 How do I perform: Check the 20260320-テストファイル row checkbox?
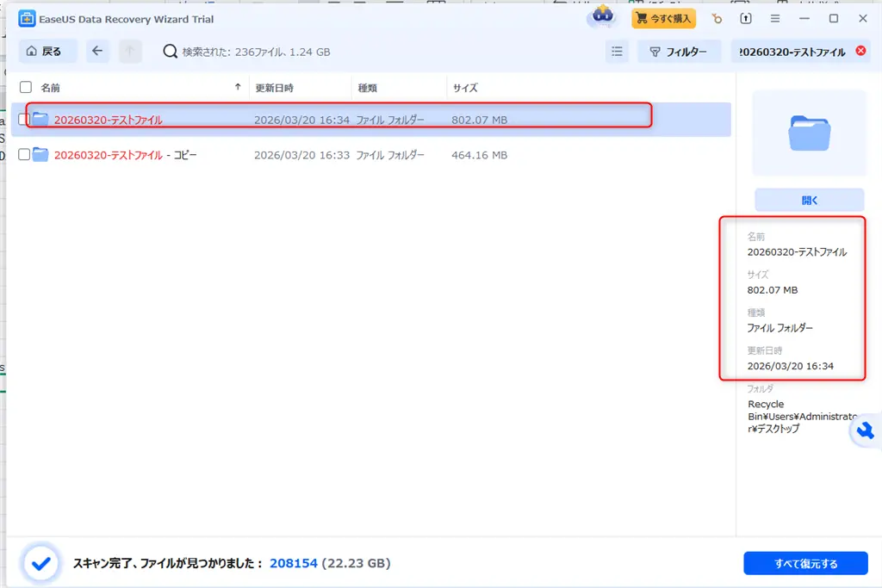(23, 119)
